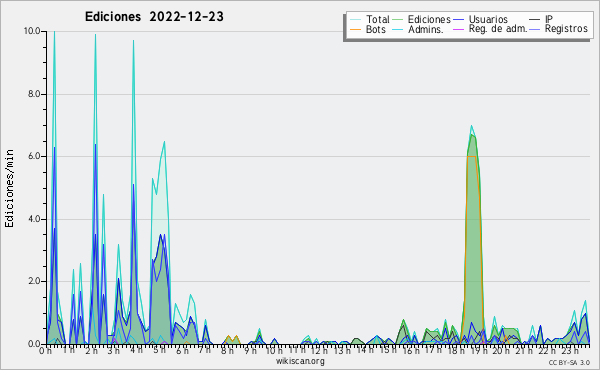This screenshot has height=370, width=600.
Task: Click the CC BY-SA 3.0 license text
Action: click(x=569, y=362)
